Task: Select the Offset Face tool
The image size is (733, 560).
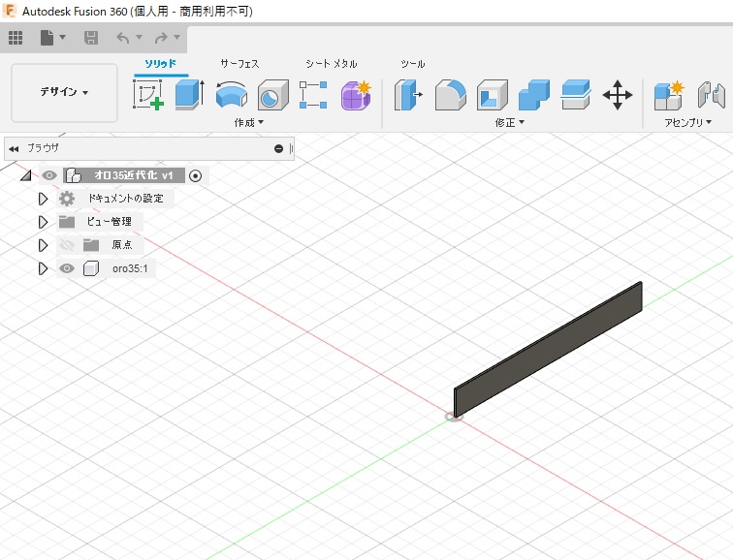Action: point(576,95)
